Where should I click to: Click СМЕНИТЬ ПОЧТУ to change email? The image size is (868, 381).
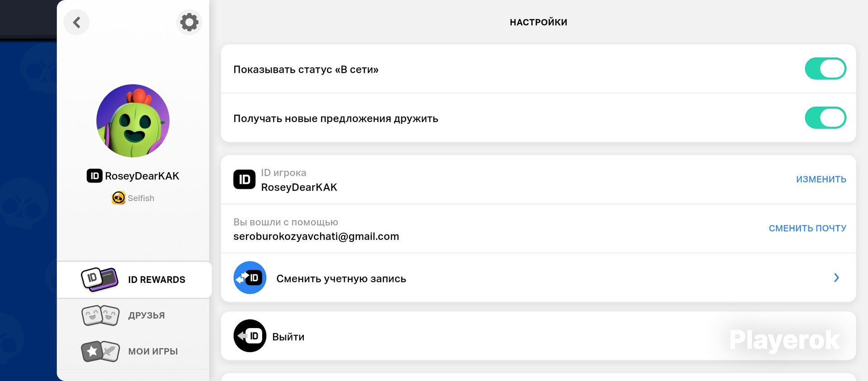tap(807, 228)
